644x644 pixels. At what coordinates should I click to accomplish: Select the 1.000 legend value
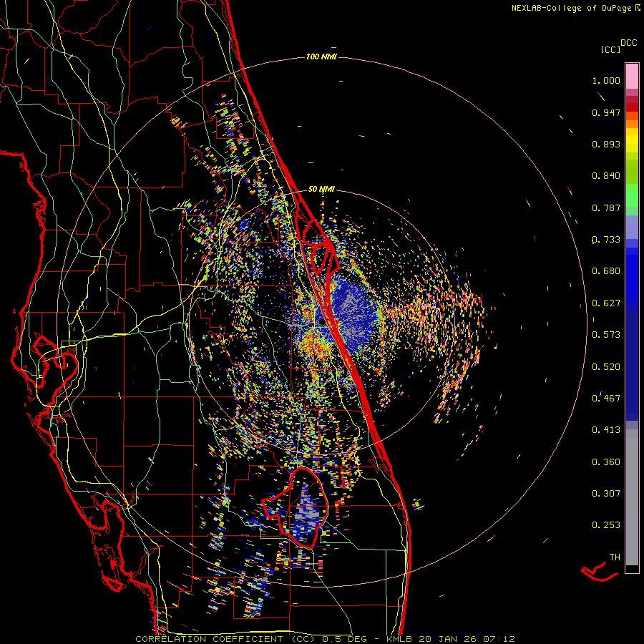pyautogui.click(x=606, y=80)
